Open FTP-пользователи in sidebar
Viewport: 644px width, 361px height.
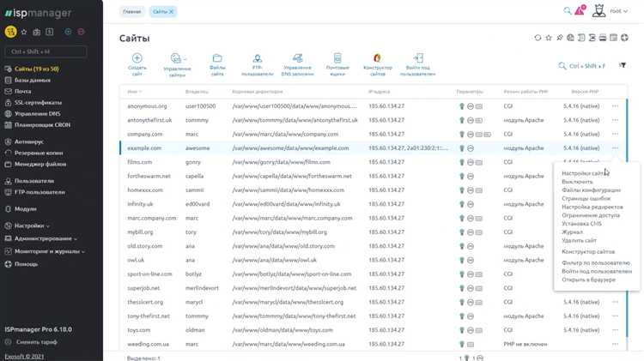39,192
